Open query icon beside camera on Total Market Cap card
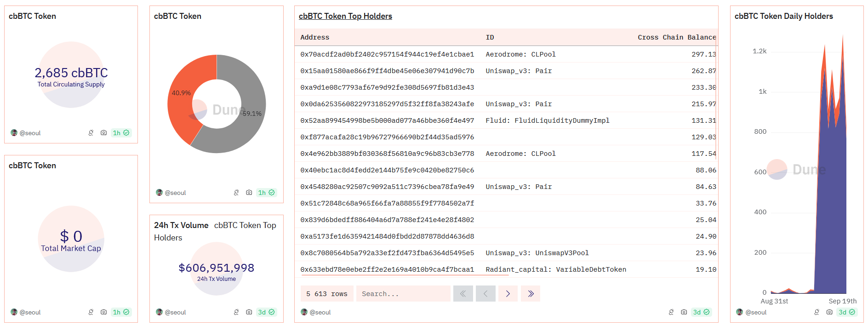868x331 pixels. tap(91, 312)
